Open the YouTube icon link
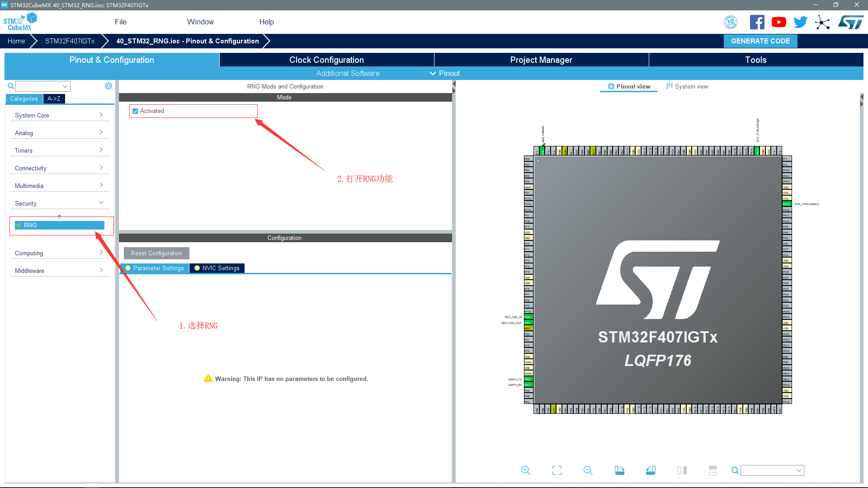The width and height of the screenshot is (868, 488). 778,22
